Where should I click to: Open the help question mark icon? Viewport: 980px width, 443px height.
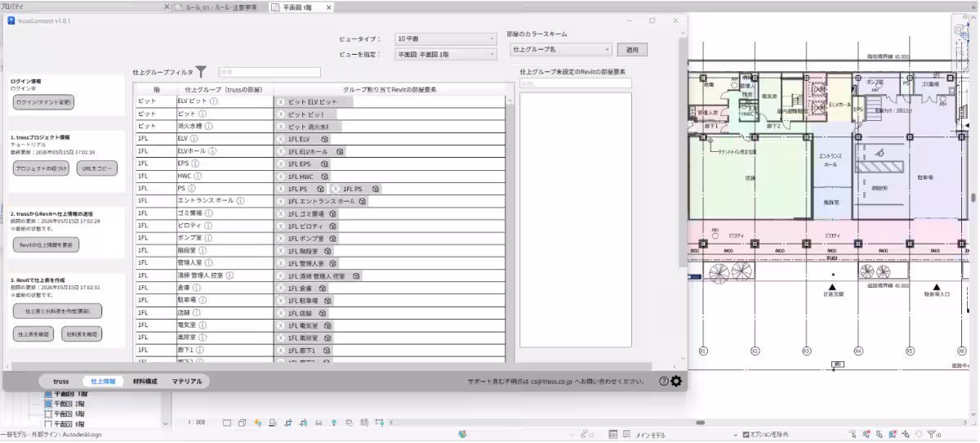(x=664, y=381)
